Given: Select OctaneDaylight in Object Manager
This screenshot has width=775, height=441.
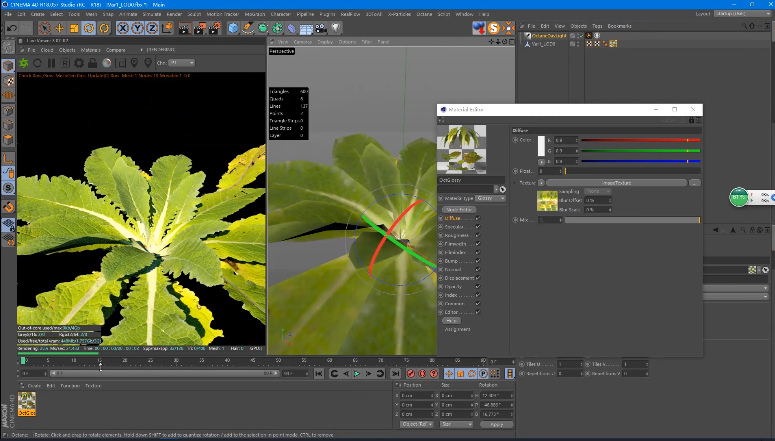Looking at the screenshot, I should tap(549, 36).
